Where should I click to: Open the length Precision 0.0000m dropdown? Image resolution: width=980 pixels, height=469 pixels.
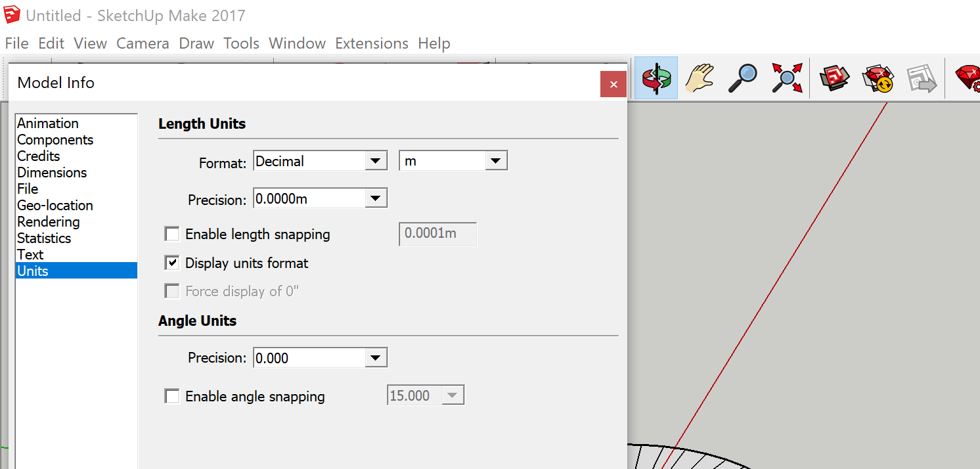coord(320,198)
